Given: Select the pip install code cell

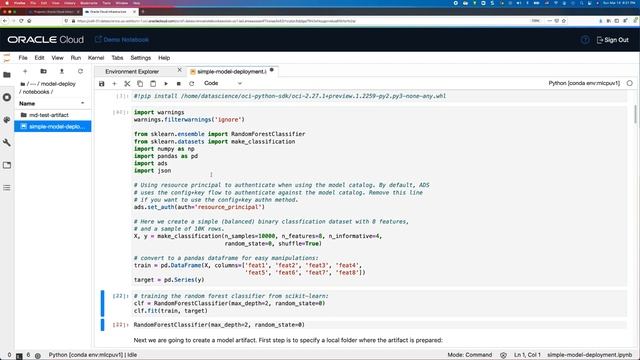Looking at the screenshot, I should pos(380,96).
